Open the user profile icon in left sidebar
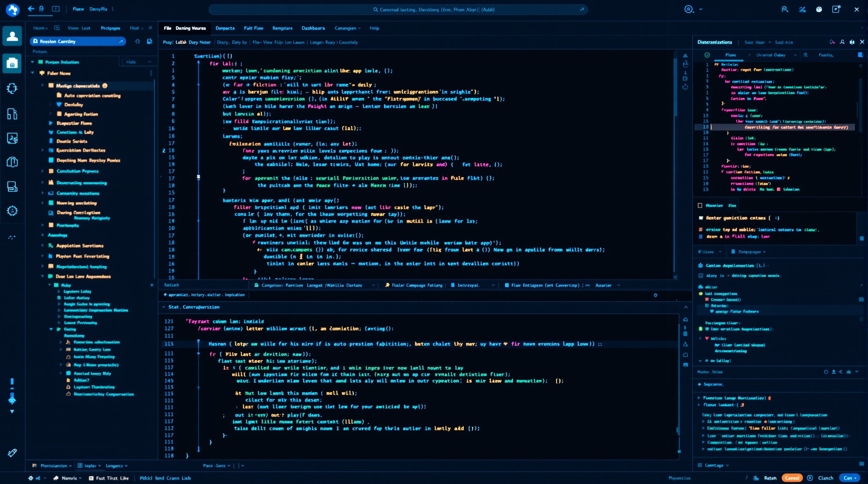Screen dimensions: 868x484 [12, 36]
